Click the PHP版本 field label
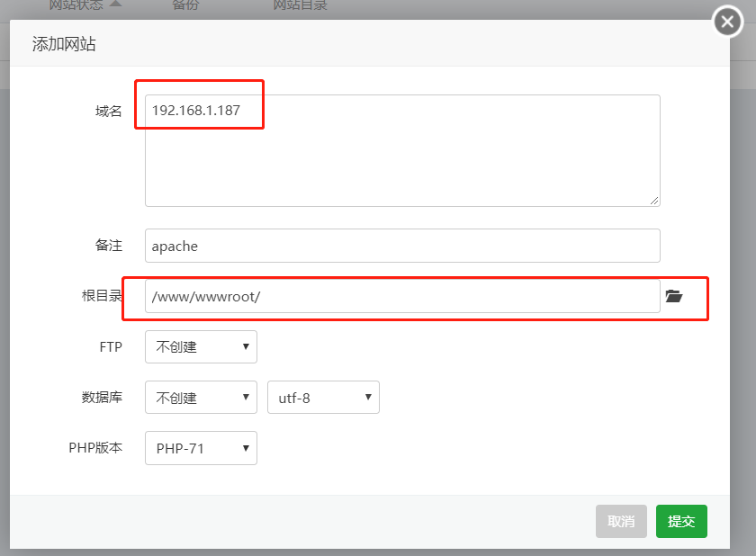Image resolution: width=756 pixels, height=556 pixels. pos(95,448)
